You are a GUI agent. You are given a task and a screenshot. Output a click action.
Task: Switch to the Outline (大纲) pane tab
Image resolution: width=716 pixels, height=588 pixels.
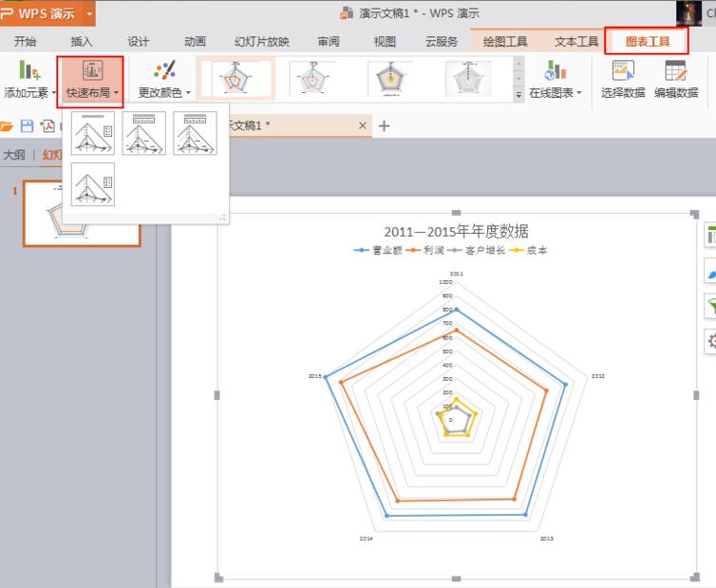[13, 155]
